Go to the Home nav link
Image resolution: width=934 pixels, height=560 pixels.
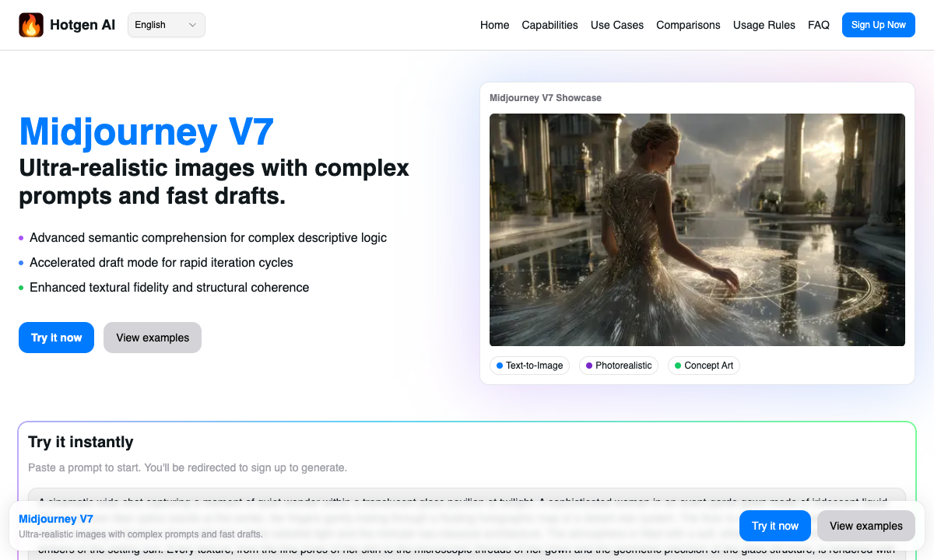(x=494, y=25)
